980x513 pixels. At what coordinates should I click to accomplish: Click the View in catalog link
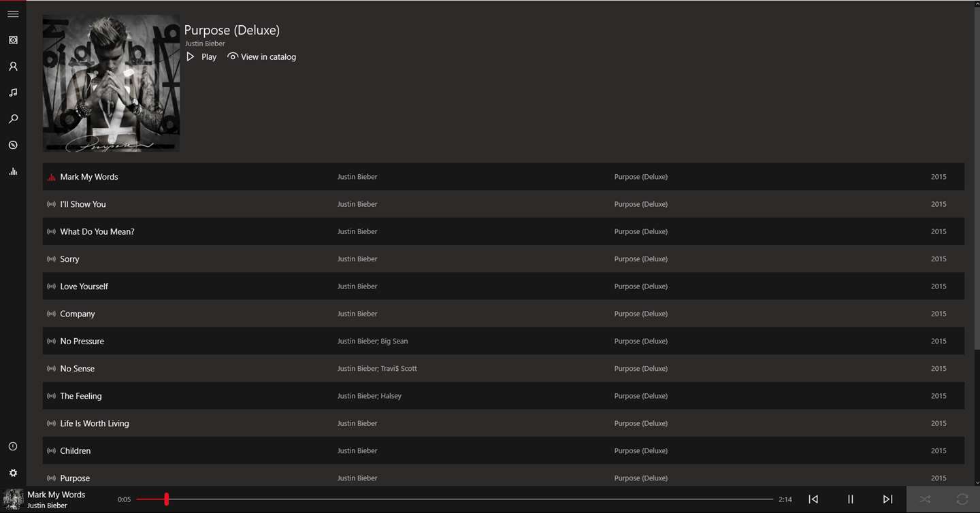coord(262,57)
